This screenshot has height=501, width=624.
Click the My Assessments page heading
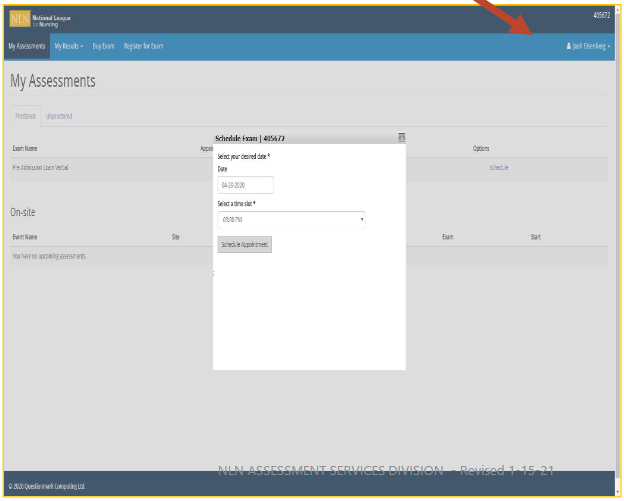click(x=53, y=81)
